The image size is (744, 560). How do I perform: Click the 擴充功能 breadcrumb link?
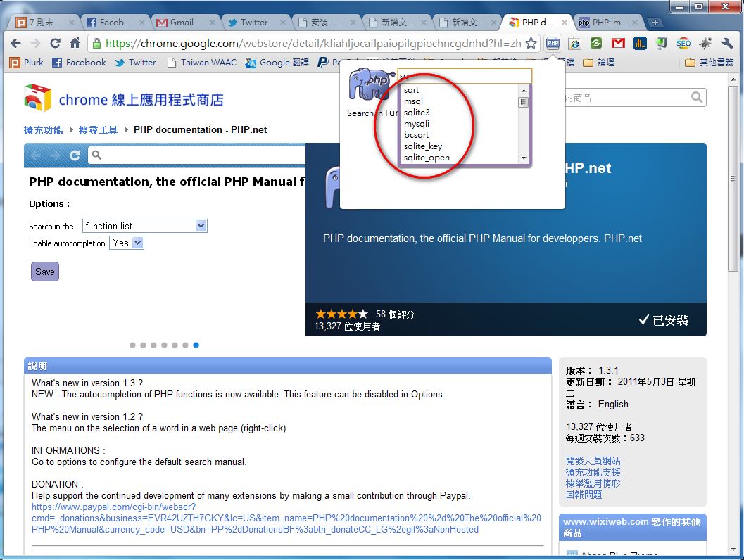43,130
